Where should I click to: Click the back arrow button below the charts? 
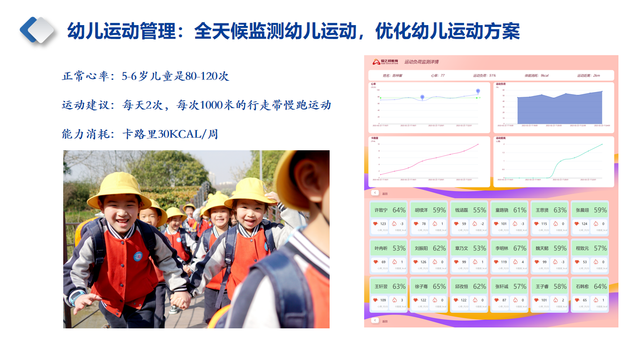coord(375,193)
